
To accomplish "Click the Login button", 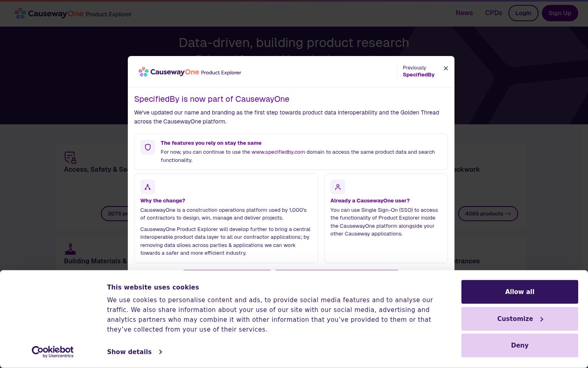I will point(523,13).
